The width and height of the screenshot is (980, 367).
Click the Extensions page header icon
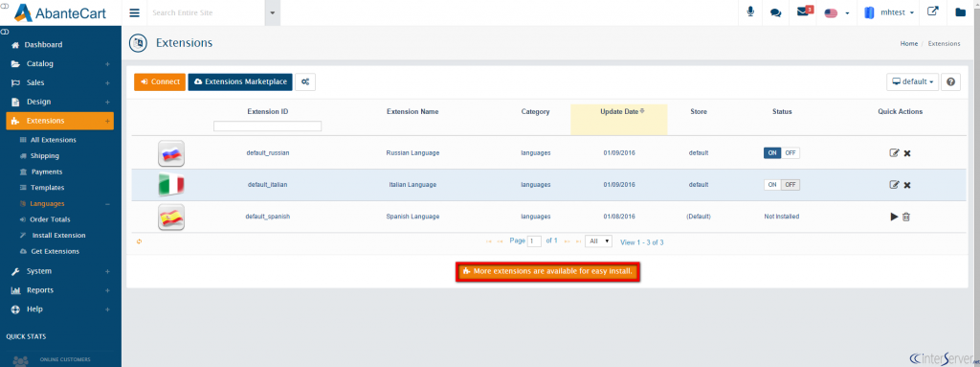138,43
